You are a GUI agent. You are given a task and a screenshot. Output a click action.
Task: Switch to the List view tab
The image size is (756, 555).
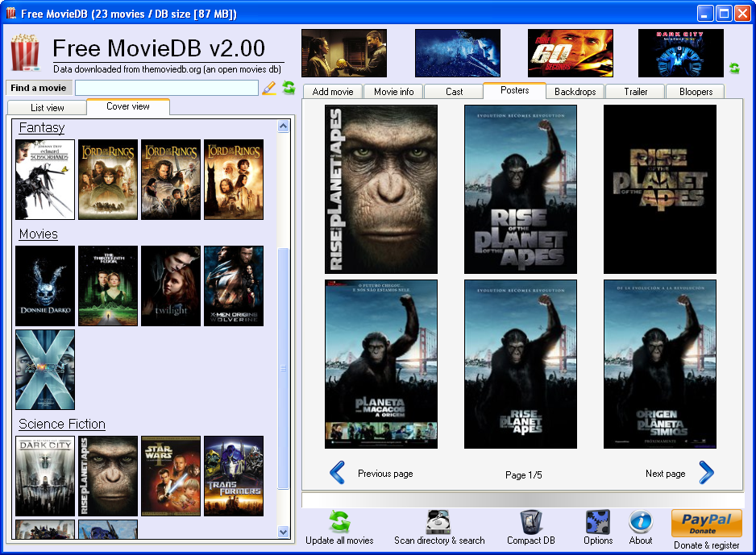click(48, 108)
